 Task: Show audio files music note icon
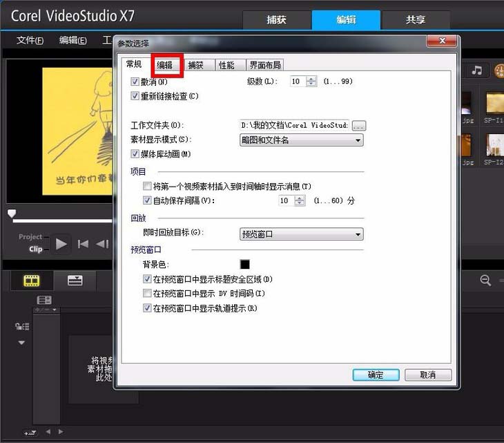click(x=477, y=70)
